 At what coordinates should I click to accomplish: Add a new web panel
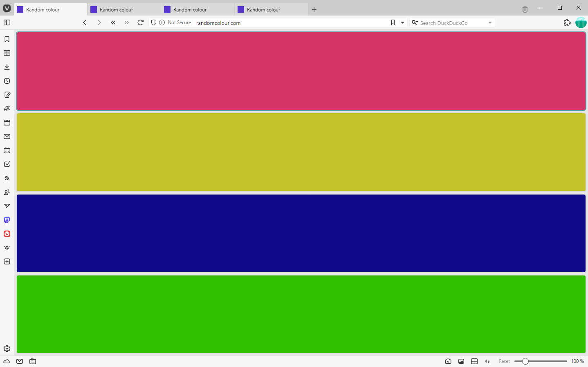tap(7, 262)
